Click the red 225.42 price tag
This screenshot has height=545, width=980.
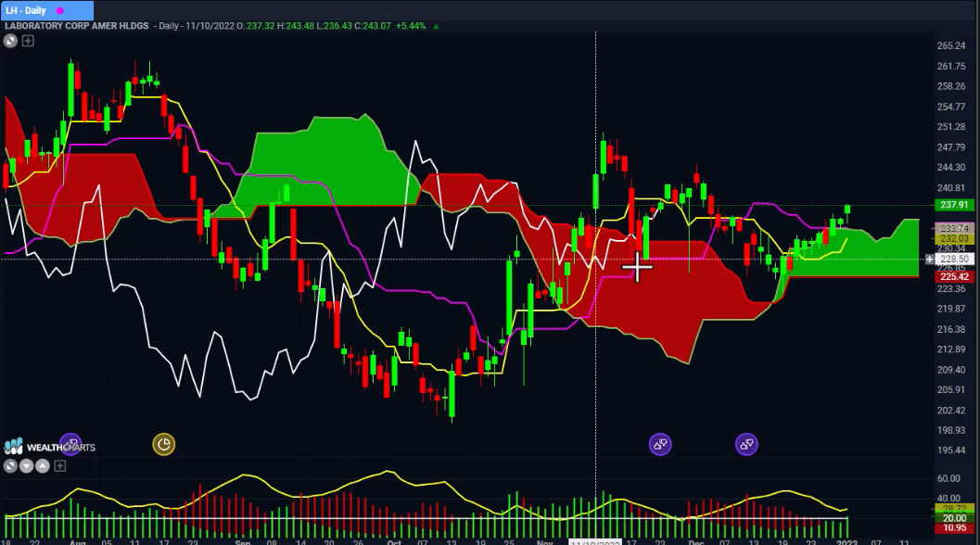click(954, 276)
